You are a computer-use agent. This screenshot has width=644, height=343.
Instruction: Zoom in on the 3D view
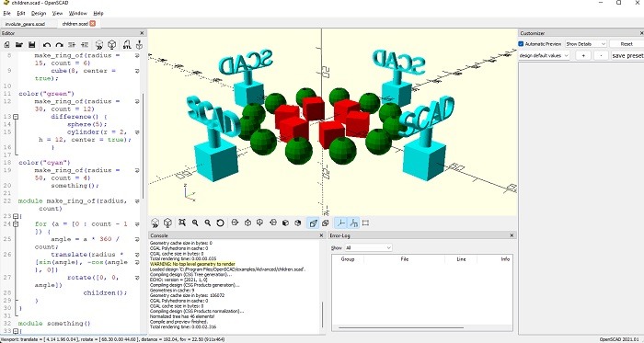[x=195, y=223]
